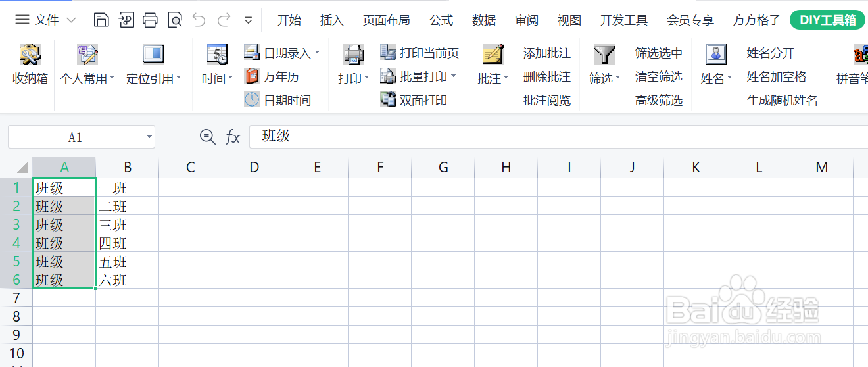
Task: Click cell B3 containing 三班
Action: (128, 224)
